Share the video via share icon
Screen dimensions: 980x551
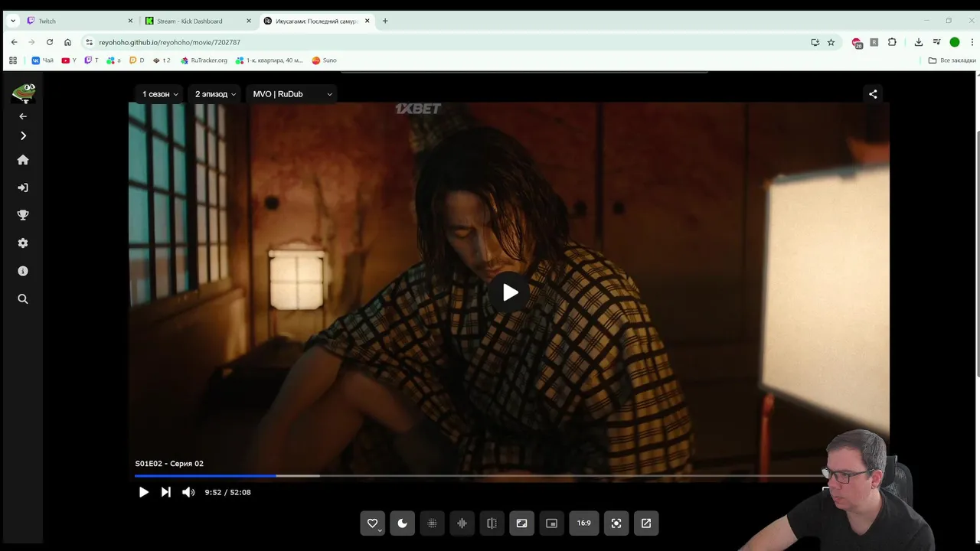click(873, 94)
